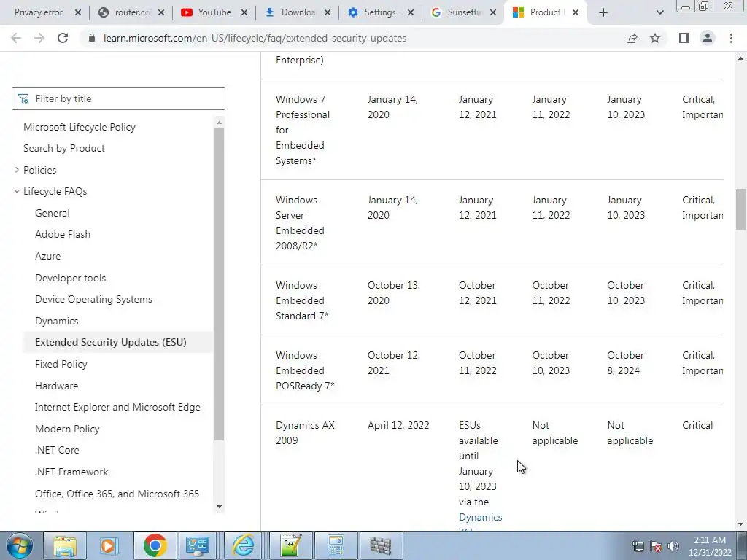Open Chrome's three-dot menu

pyautogui.click(x=731, y=38)
